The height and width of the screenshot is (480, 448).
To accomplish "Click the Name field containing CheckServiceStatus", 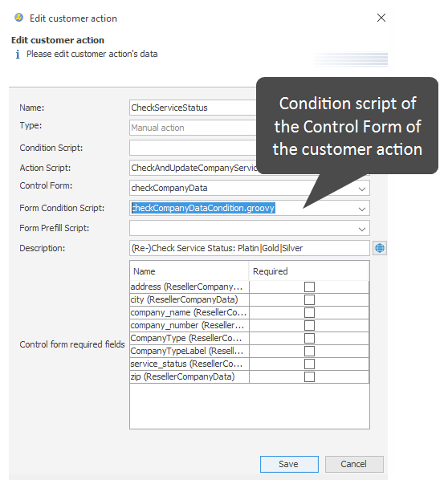I will (193, 108).
